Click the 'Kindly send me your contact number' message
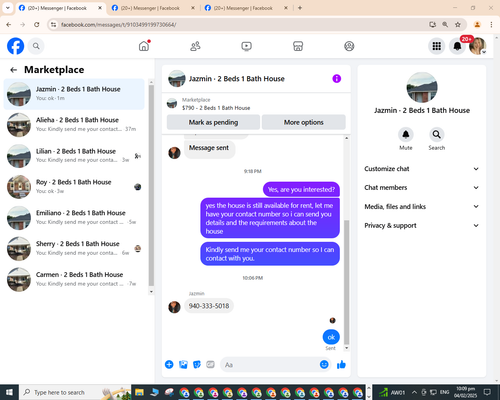The width and height of the screenshot is (500, 400). coord(270,254)
